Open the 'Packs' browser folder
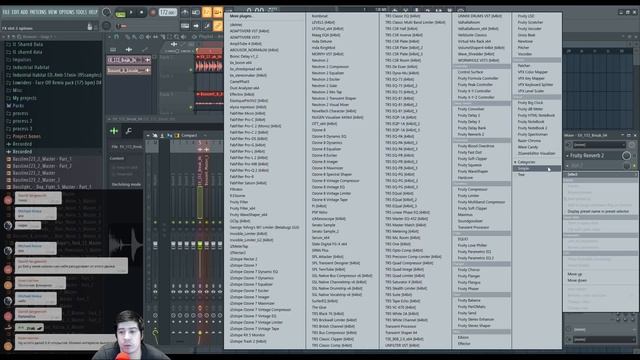 point(18,106)
